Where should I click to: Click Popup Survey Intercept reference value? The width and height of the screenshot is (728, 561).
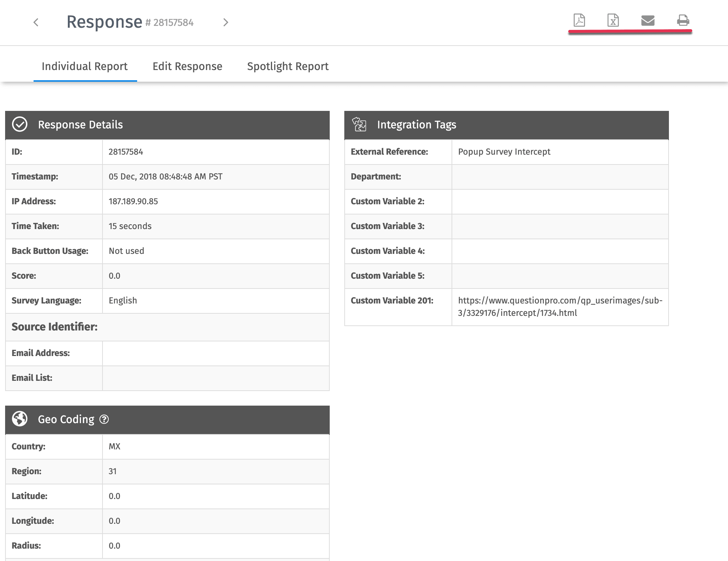[504, 152]
